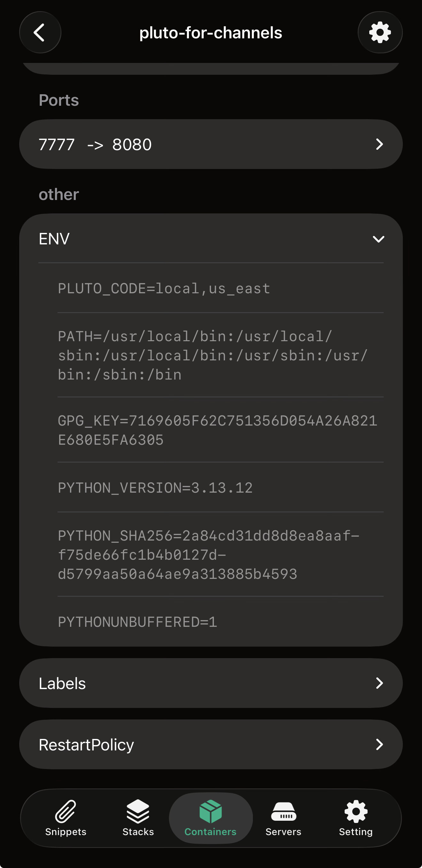Tap the PYTHONUNBUFFERED=1 entry

(137, 622)
